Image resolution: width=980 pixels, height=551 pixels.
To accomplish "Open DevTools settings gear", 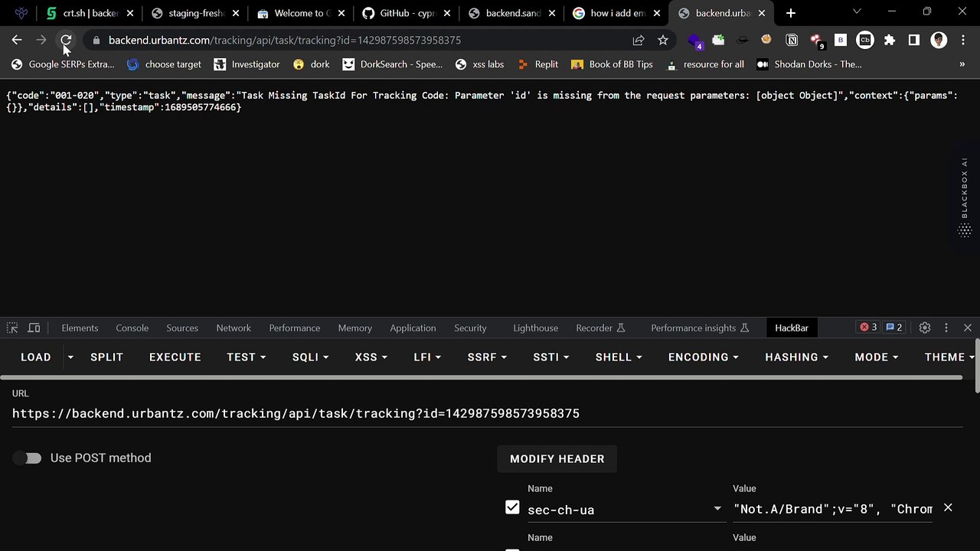I will (925, 328).
